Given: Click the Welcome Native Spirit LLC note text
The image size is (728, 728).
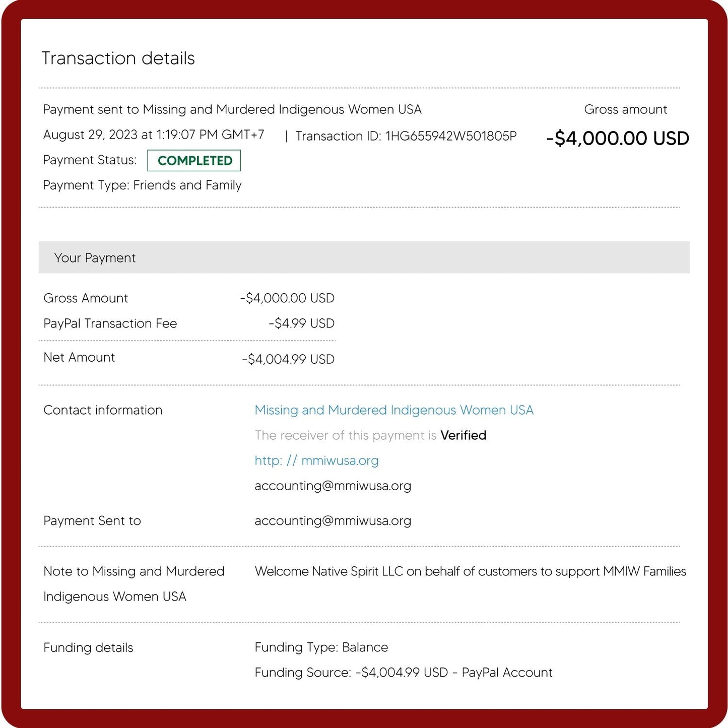Looking at the screenshot, I should (x=470, y=571).
